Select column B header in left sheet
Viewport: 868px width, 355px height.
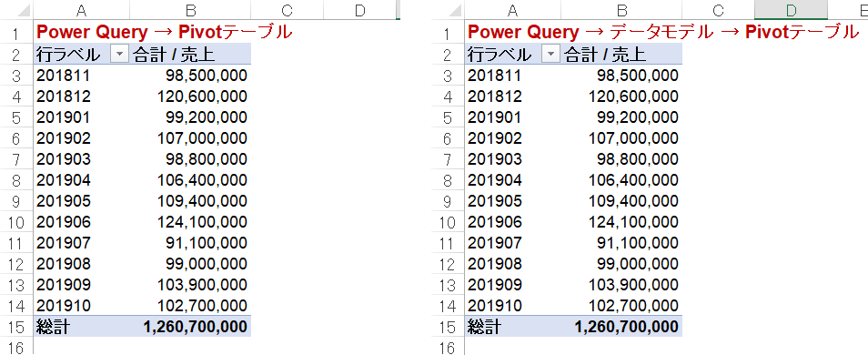coord(190,11)
